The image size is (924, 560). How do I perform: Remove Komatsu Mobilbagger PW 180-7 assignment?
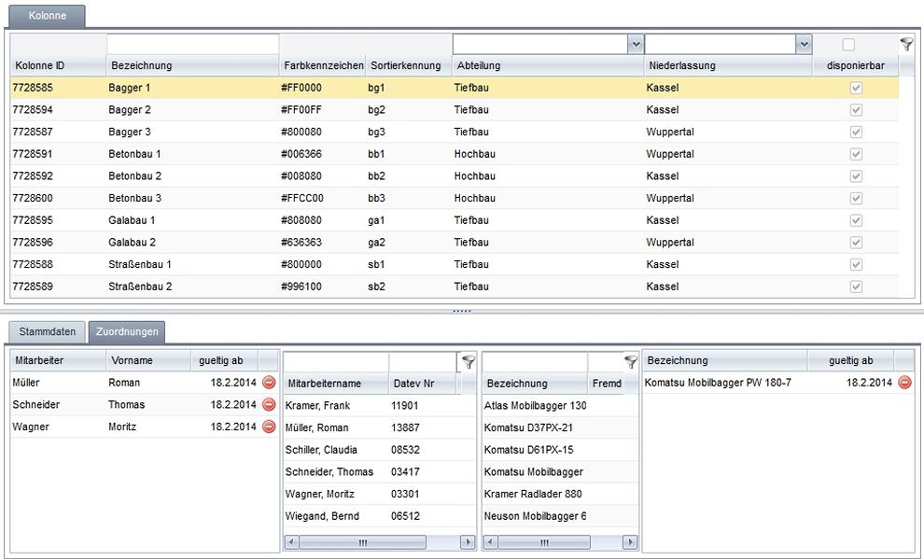[x=904, y=383]
